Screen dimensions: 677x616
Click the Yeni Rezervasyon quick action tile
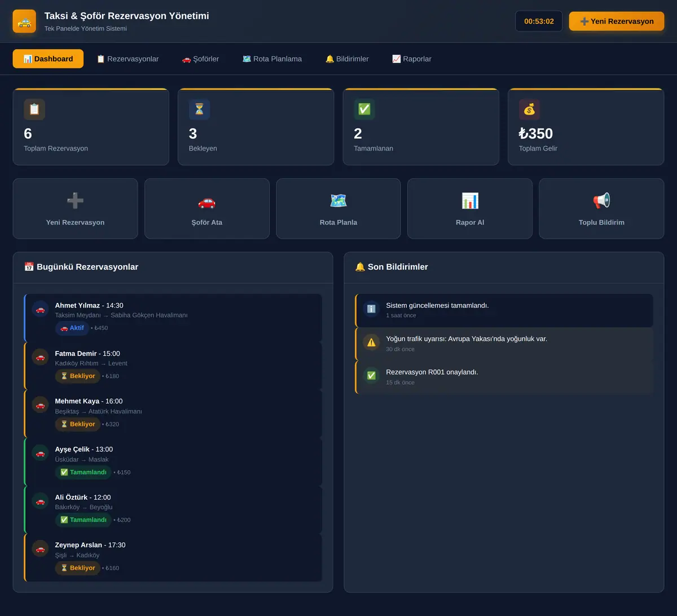pos(75,209)
